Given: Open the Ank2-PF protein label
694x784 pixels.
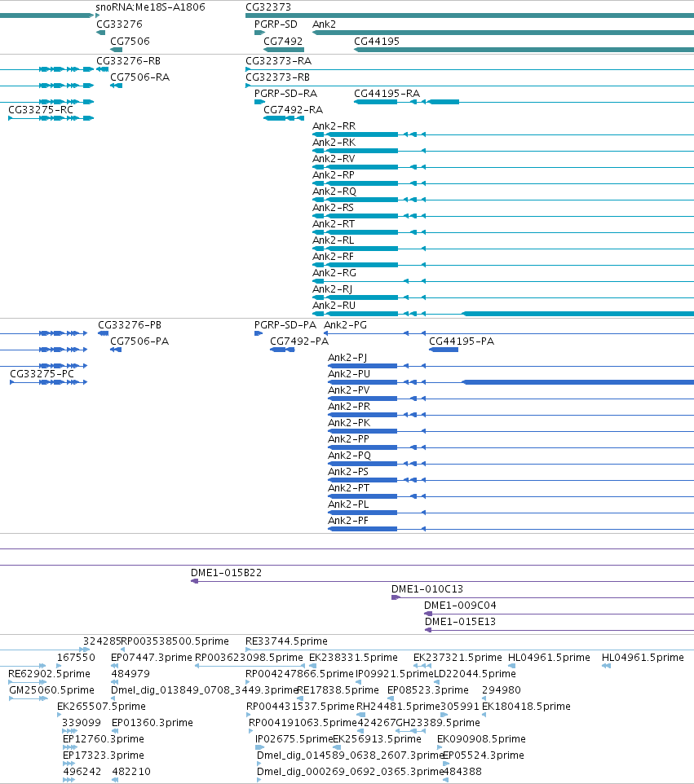Looking at the screenshot, I should click(347, 521).
